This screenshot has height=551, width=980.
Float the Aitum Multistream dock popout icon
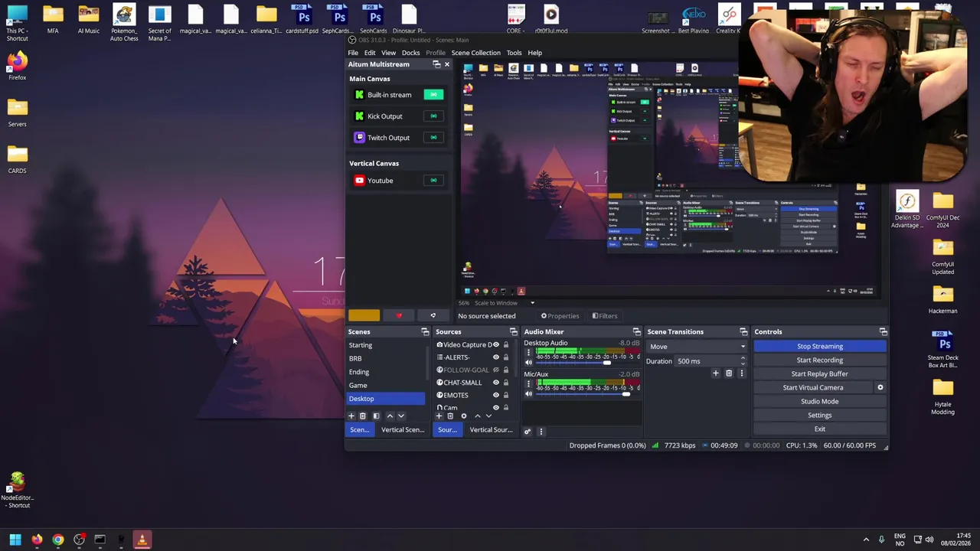point(436,64)
